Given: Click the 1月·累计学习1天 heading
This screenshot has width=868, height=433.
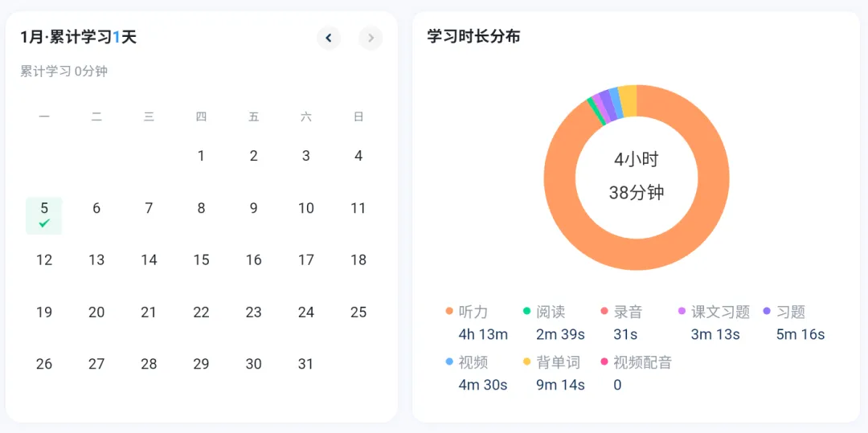Looking at the screenshot, I should (x=78, y=37).
